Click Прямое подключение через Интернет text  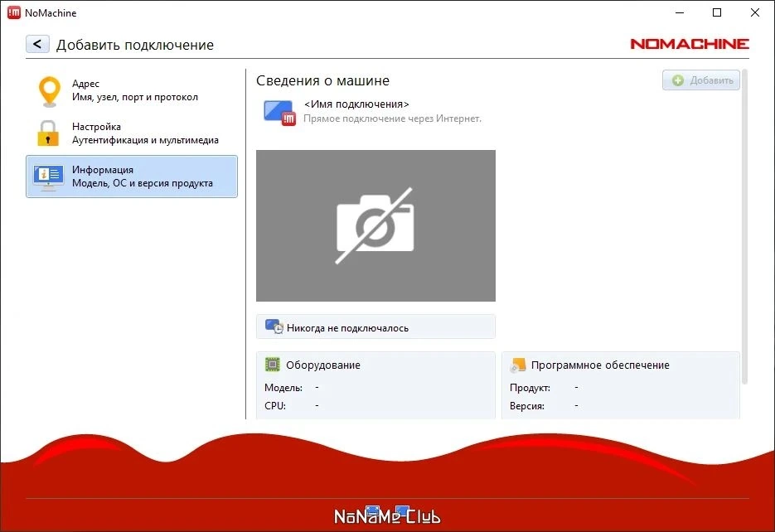pos(392,118)
